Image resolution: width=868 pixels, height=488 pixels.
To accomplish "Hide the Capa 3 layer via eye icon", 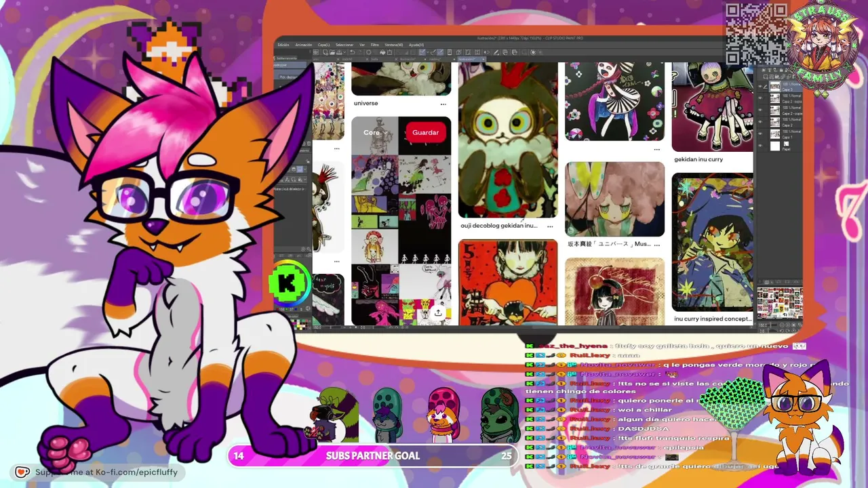I will point(759,87).
